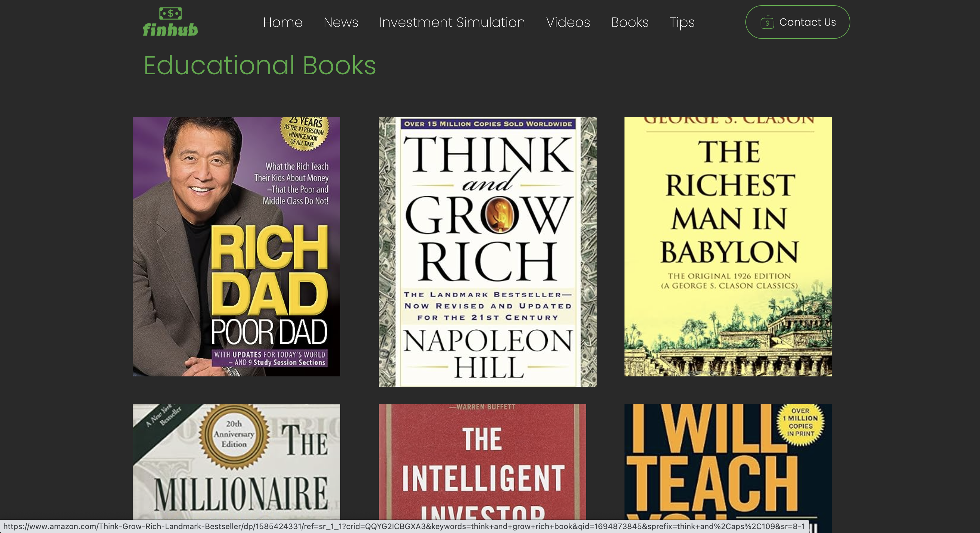Click the finhub logo
The width and height of the screenshot is (980, 533).
point(170,22)
